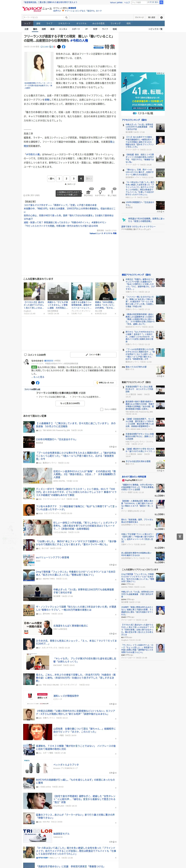This screenshot has width=186, height=868.
Task: Play video ranking item 1 天皇皇后両陛下 モンゴル
Action: tap(160, 390)
